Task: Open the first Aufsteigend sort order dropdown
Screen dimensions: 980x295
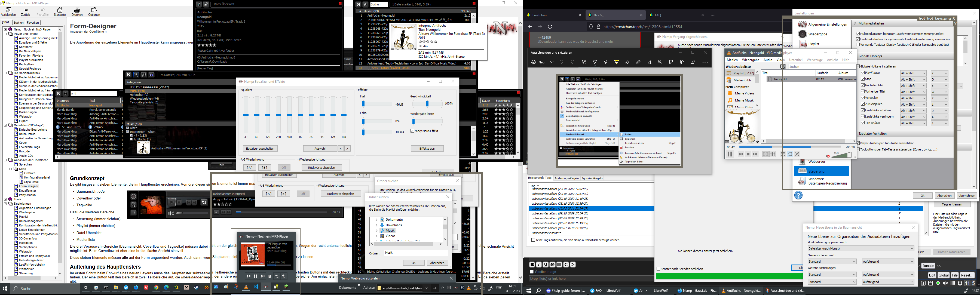Action: point(888,262)
